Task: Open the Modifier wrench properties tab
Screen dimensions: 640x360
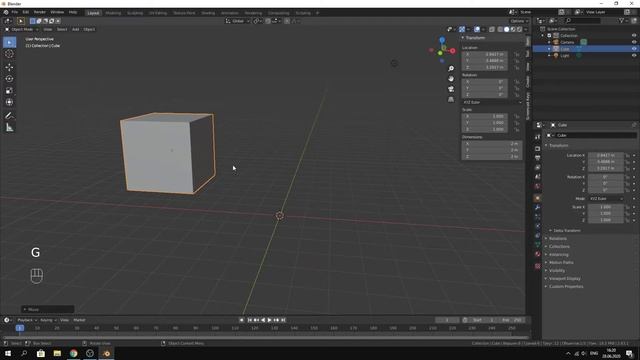Action: pos(538,208)
